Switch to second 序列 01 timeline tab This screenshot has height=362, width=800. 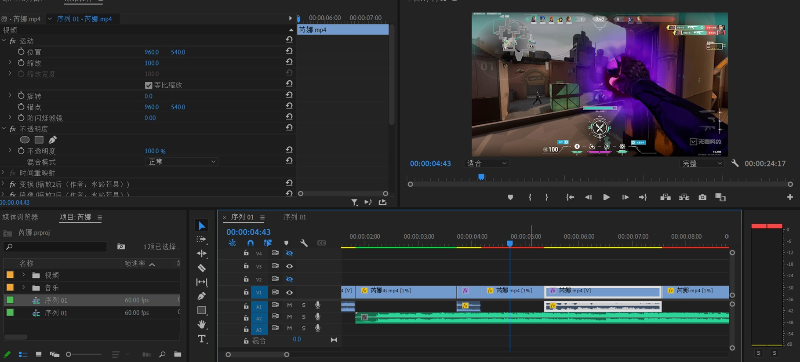(x=294, y=217)
